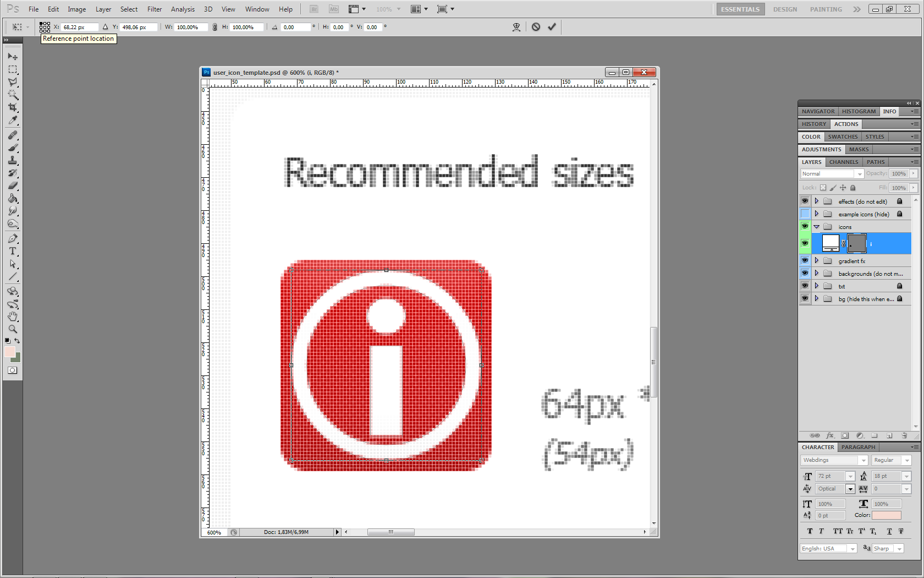Hide the 'backgrounds' group

(x=805, y=273)
